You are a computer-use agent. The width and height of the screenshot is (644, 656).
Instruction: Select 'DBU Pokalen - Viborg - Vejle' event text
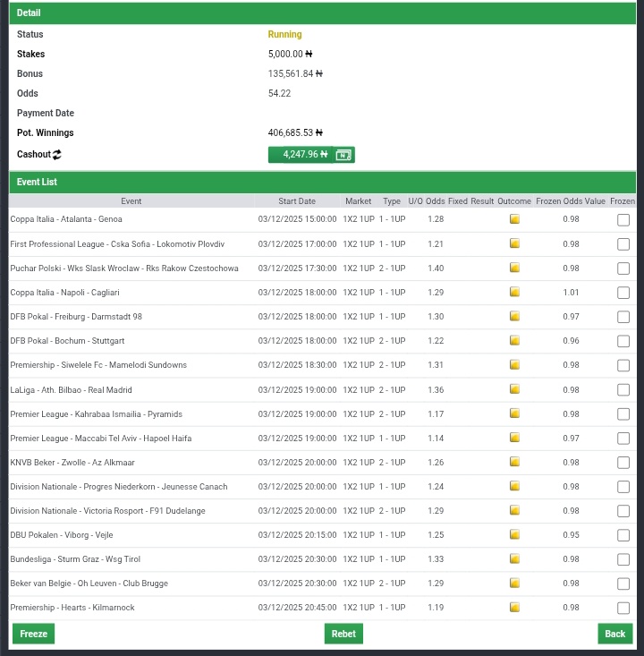(x=62, y=535)
